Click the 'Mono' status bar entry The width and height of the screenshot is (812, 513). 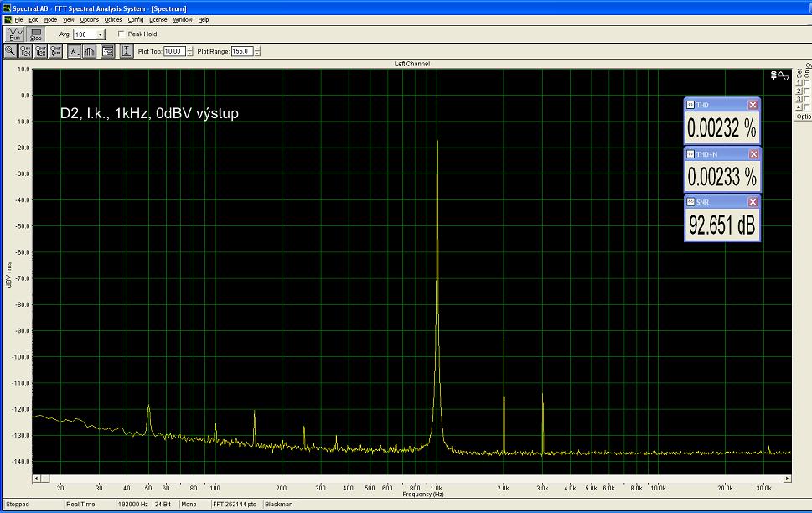tap(194, 504)
